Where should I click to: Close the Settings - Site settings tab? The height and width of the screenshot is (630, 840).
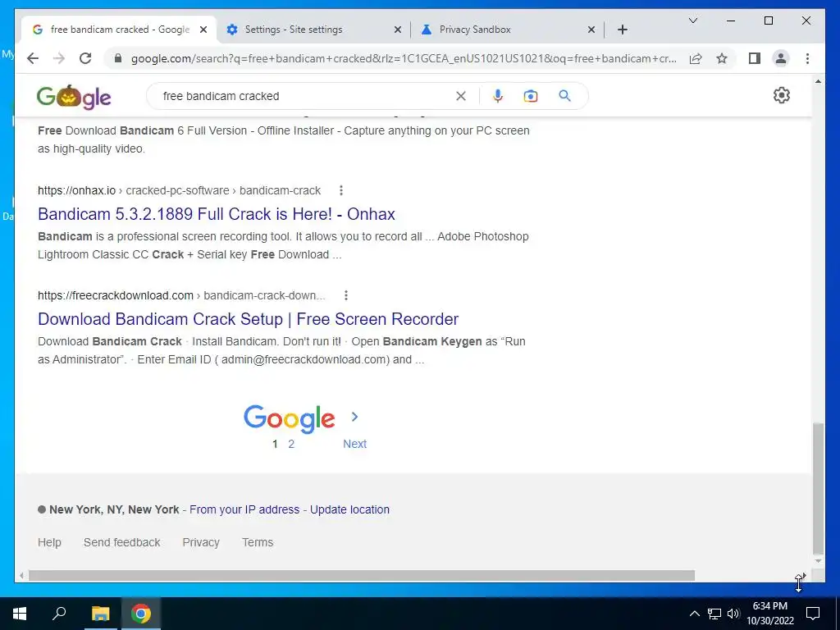(x=398, y=30)
